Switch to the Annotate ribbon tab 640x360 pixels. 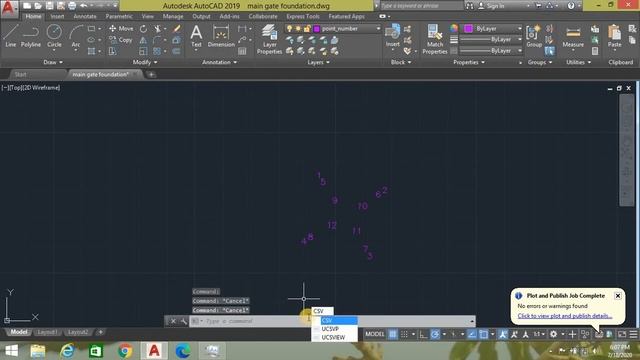point(84,16)
